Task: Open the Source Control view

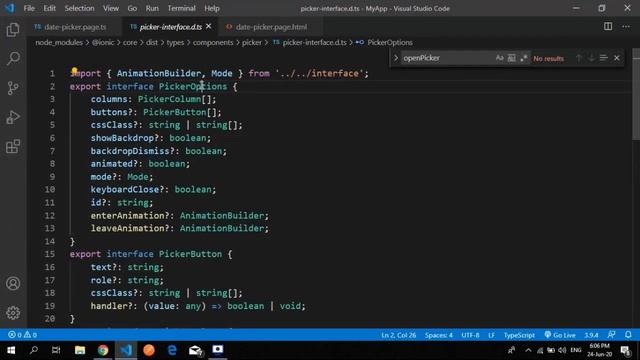Action: pos(13,88)
